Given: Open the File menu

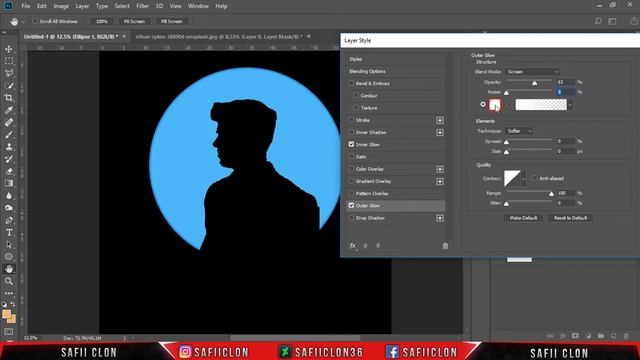Looking at the screenshot, I should [x=26, y=6].
